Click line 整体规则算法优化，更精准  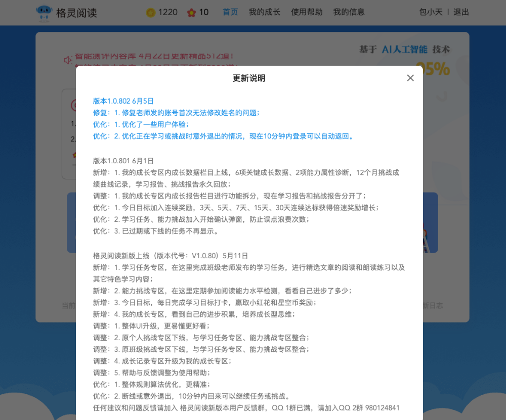(152, 385)
